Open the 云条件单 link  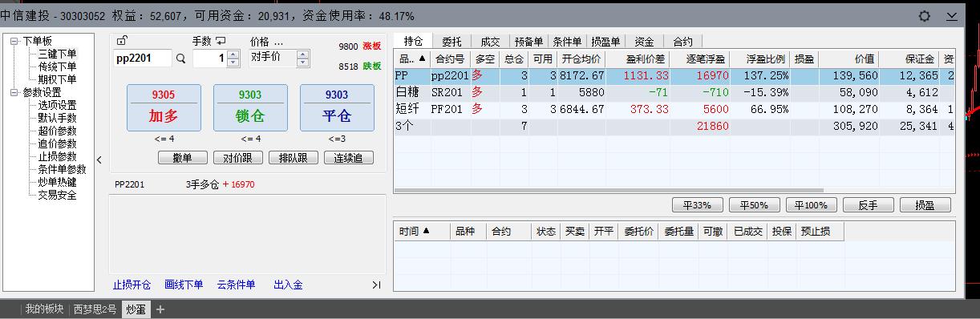coord(236,285)
